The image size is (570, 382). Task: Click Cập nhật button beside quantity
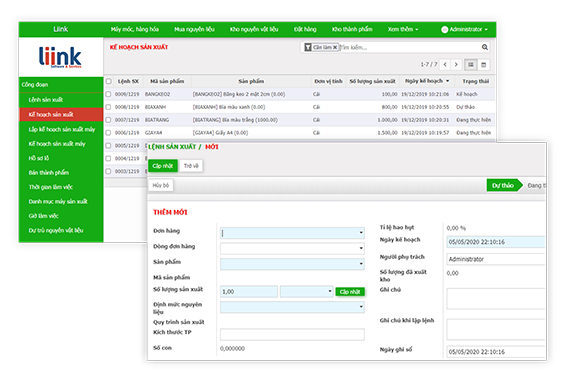pos(350,292)
